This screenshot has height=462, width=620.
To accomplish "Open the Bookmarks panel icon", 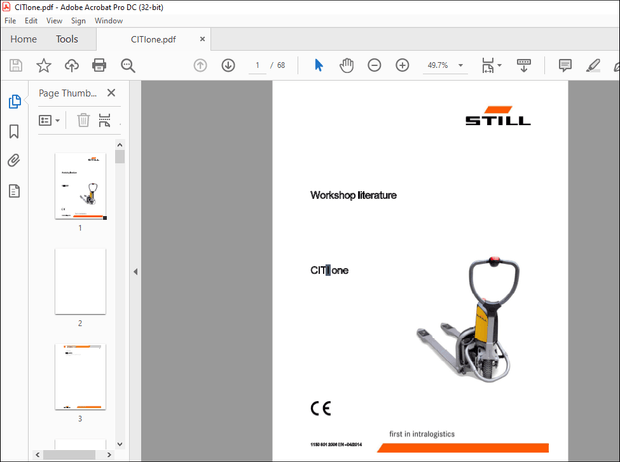I will coord(14,131).
